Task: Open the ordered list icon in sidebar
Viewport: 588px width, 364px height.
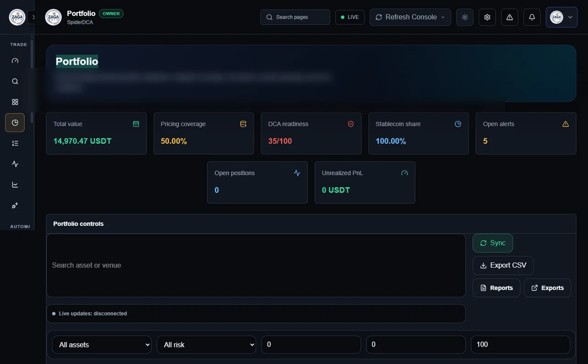Action: point(15,143)
